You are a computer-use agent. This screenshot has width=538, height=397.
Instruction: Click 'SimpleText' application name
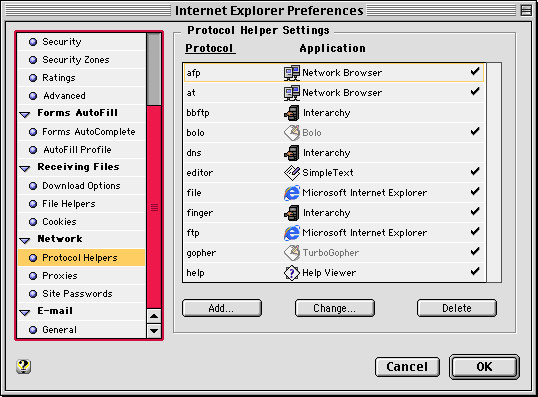point(328,173)
